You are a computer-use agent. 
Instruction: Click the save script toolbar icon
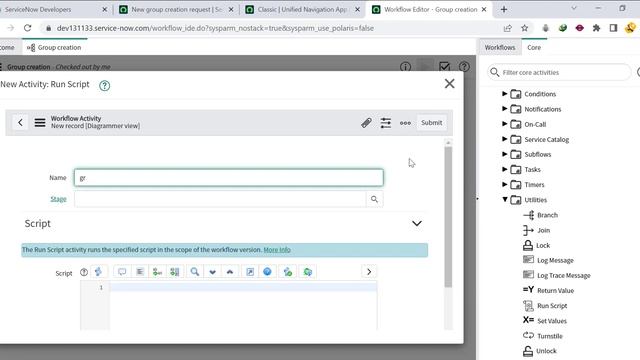[x=288, y=272]
